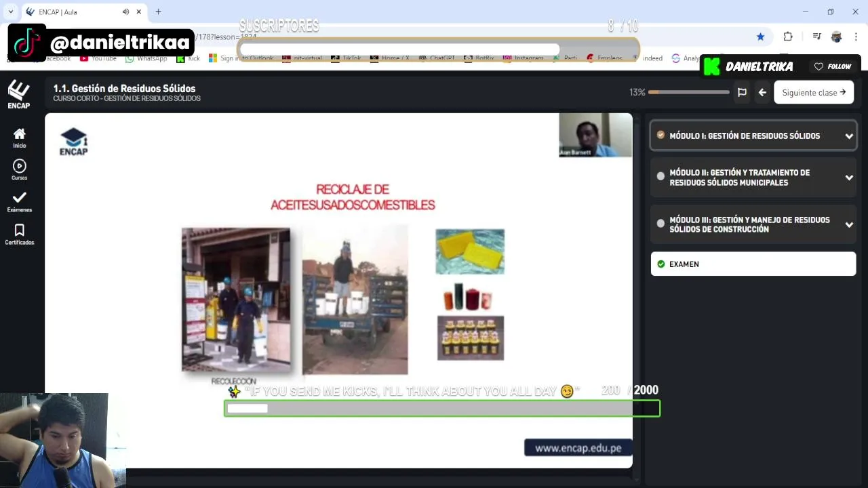Click the yellow soap bars image
868x488 pixels.
470,251
